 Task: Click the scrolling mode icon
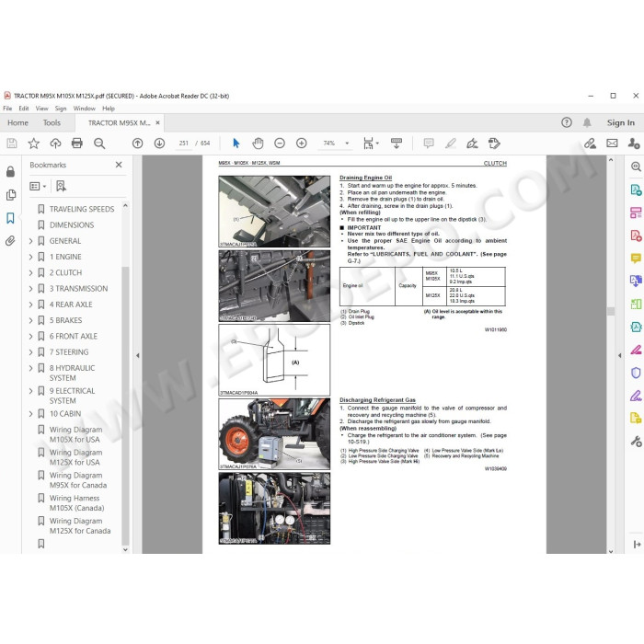coord(397,144)
